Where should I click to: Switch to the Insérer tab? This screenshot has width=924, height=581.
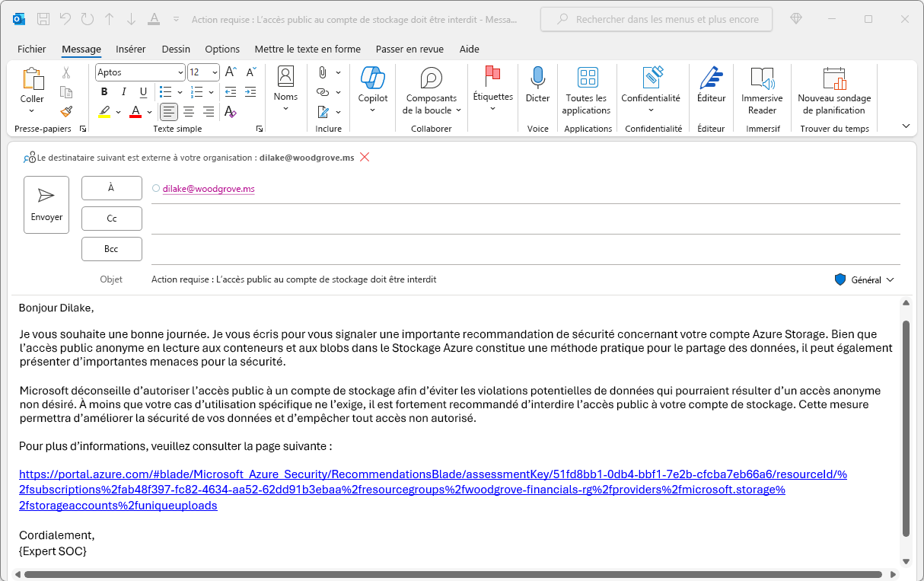[131, 49]
